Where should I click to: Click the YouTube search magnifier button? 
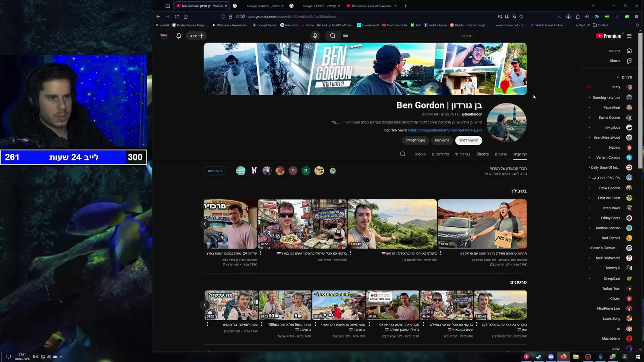tap(333, 36)
